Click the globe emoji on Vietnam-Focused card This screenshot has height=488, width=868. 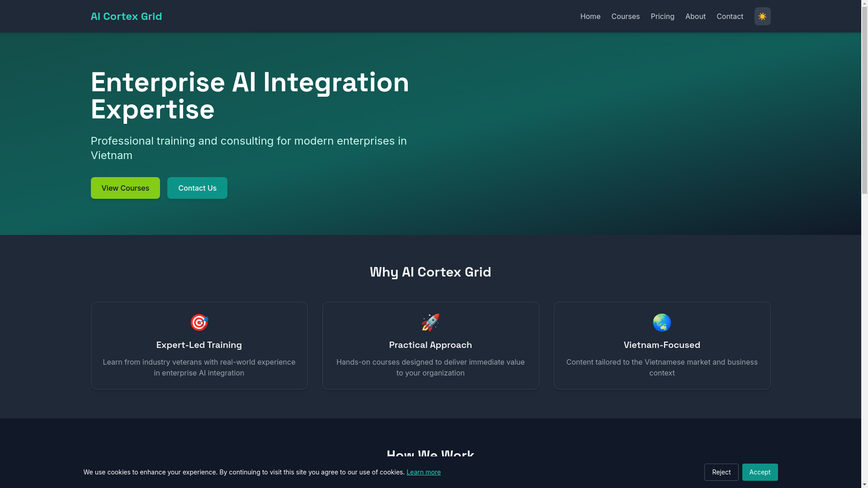pyautogui.click(x=662, y=323)
